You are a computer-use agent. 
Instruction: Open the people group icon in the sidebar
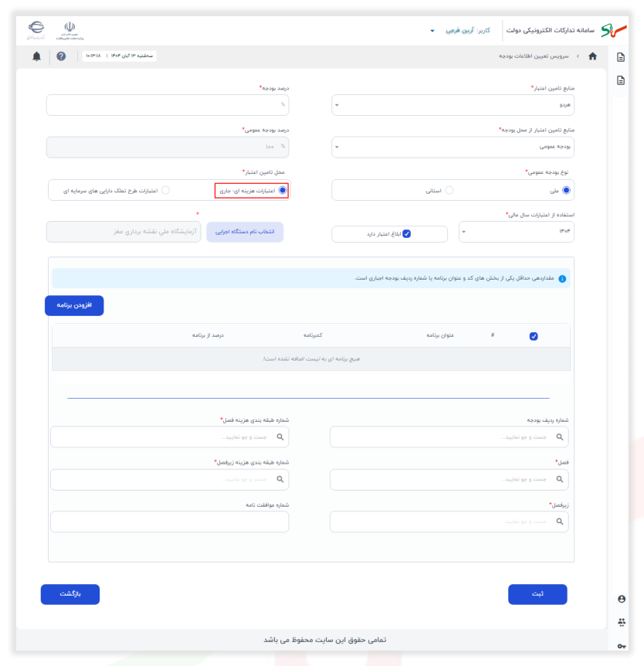pyautogui.click(x=622, y=622)
